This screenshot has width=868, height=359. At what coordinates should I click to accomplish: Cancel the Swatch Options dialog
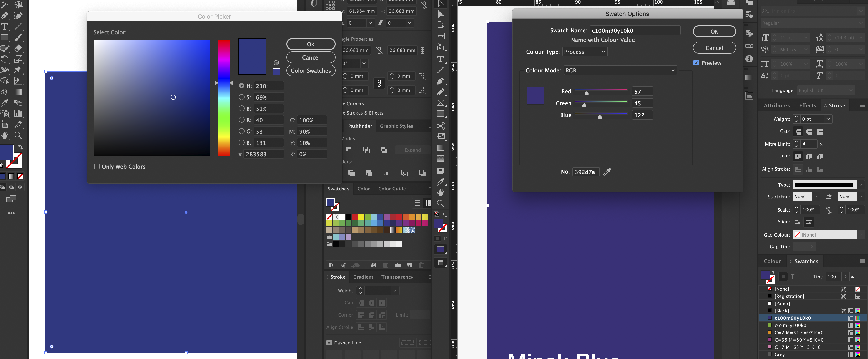click(714, 47)
